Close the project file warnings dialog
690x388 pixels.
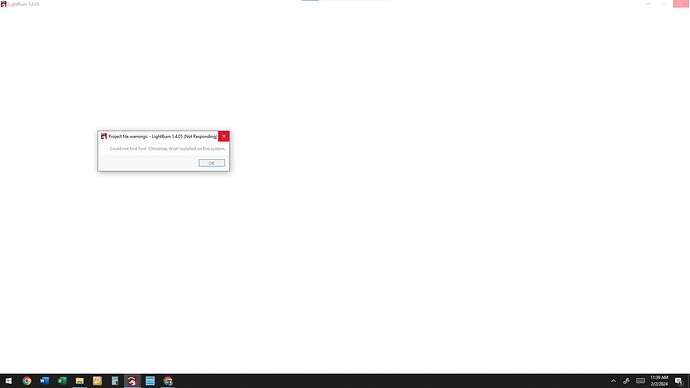click(224, 136)
